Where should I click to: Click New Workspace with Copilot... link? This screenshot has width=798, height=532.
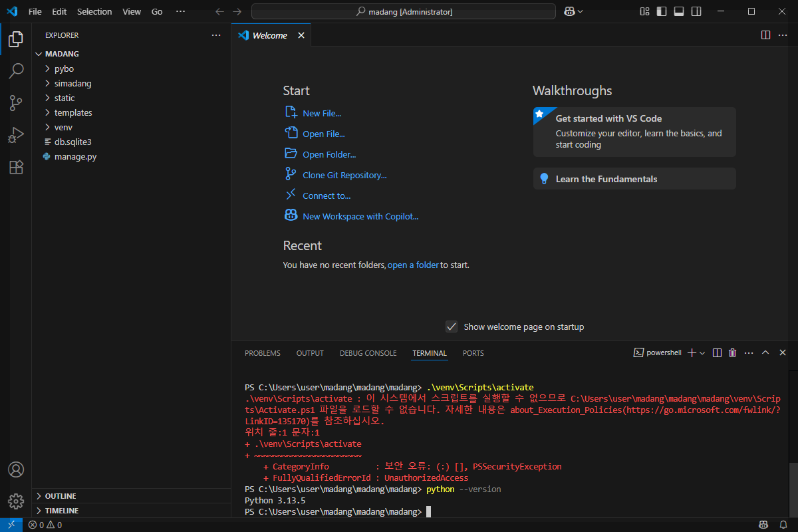pyautogui.click(x=351, y=216)
